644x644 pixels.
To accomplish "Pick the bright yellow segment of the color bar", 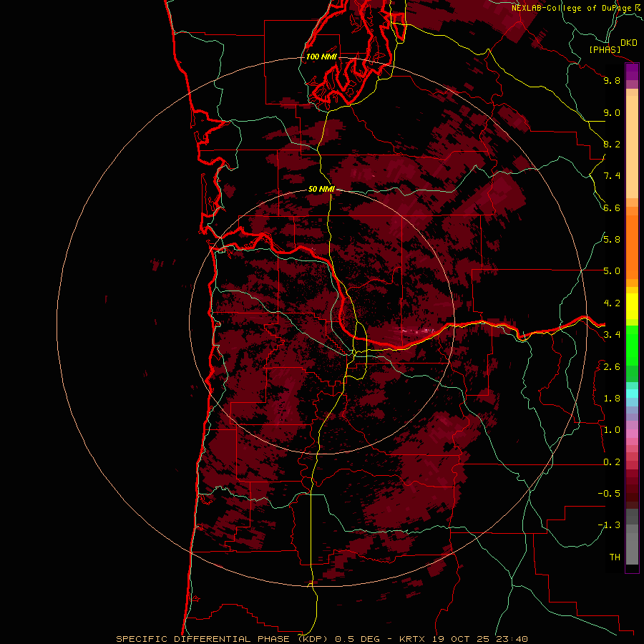I will click(632, 306).
